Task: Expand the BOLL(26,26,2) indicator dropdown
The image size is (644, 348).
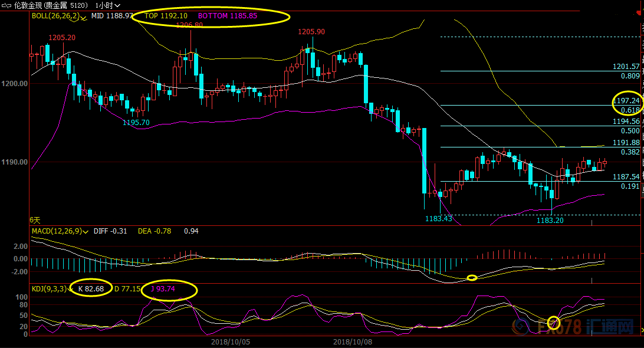Action: coord(84,17)
